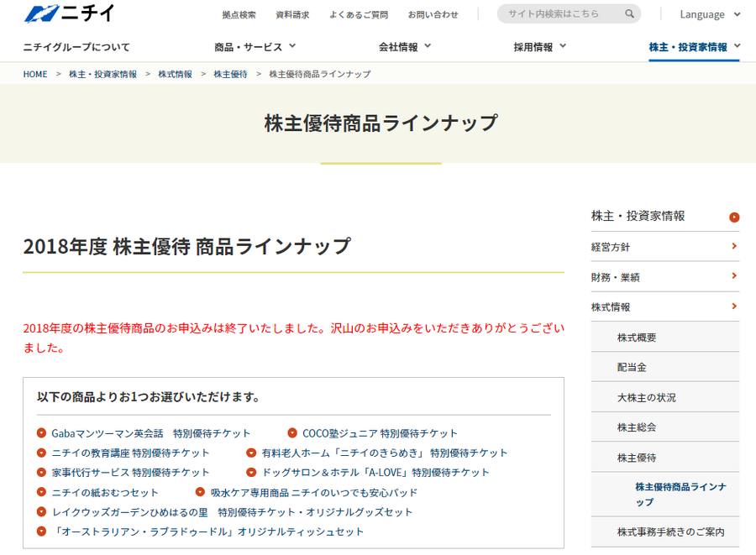This screenshot has height=555, width=756.
Task: Open ニチイの紙おむつセット link
Action: [105, 492]
